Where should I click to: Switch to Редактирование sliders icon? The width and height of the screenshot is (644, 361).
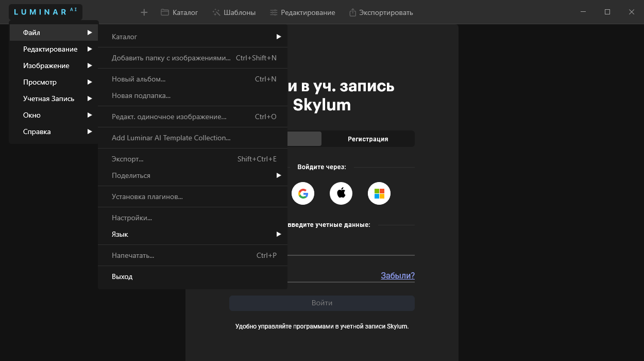(x=274, y=12)
